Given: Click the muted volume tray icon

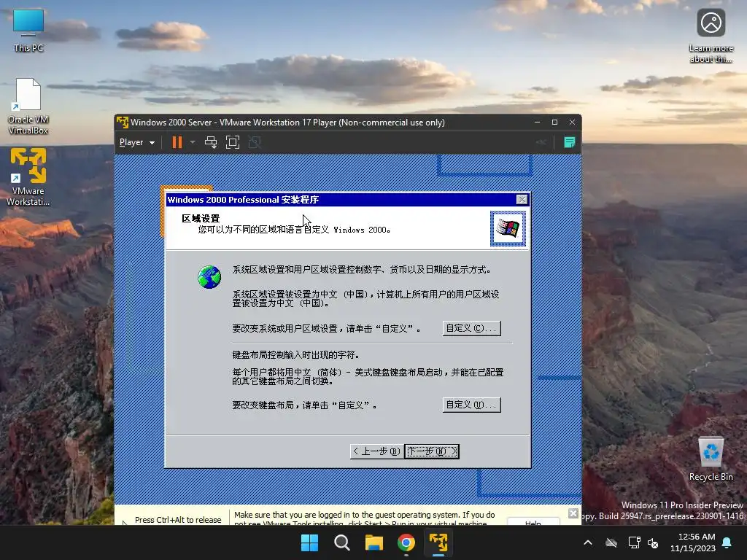Looking at the screenshot, I should click(x=653, y=542).
